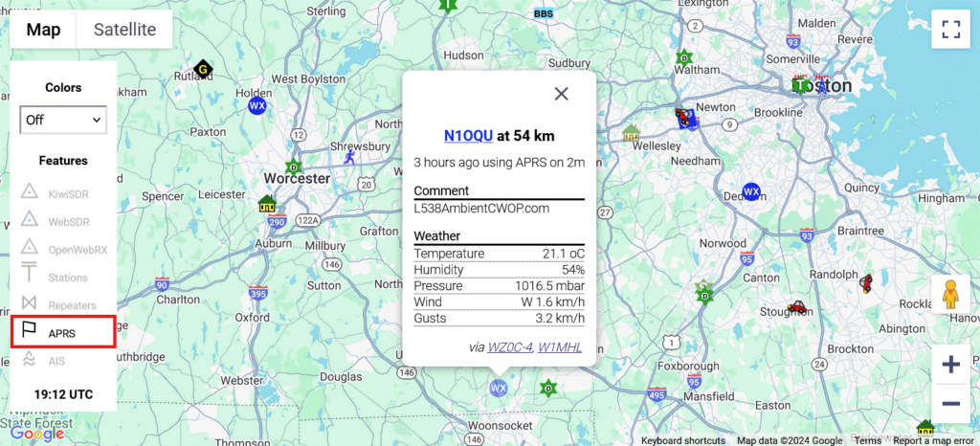Select the yellow house marker near Bridgewater
This screenshot has width=980, height=446.
[925, 428]
